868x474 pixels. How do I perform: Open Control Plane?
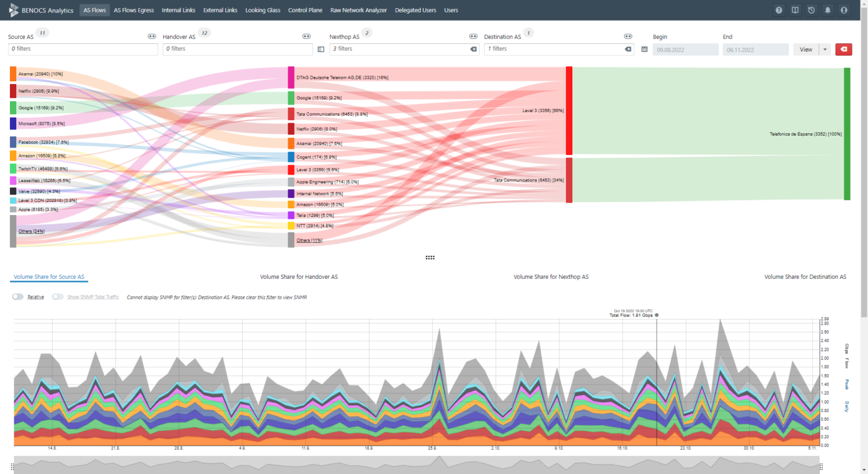306,11
